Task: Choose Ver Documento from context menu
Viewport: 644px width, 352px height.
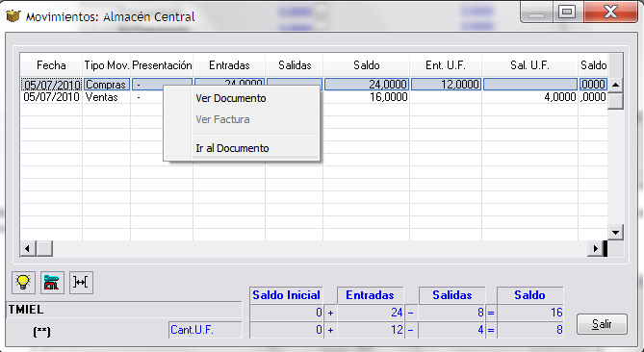Action: tap(231, 98)
